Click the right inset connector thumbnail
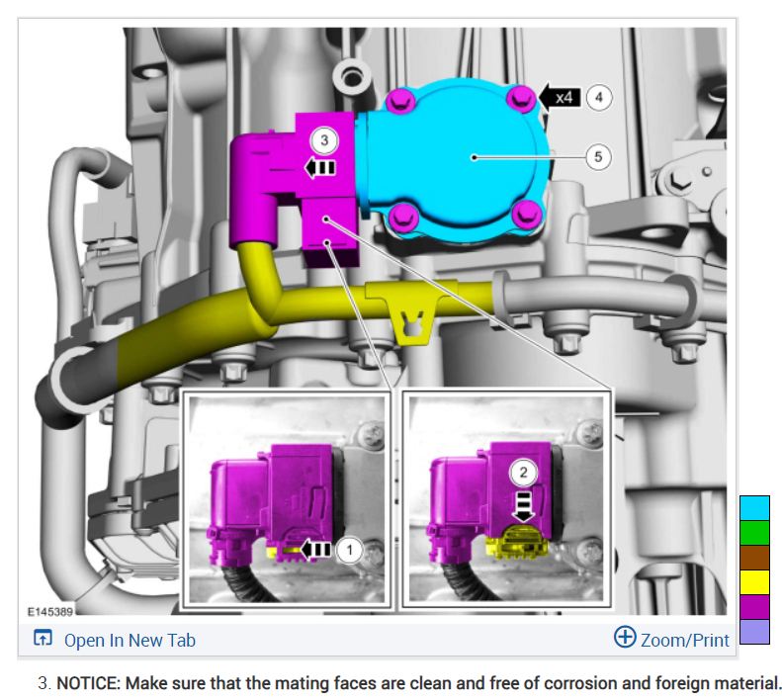Viewport: 782px width, 700px height. [x=506, y=499]
